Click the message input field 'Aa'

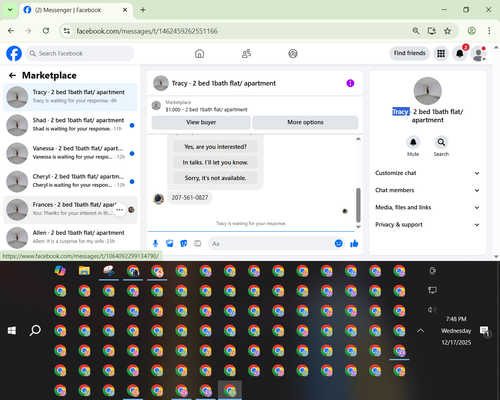272,244
